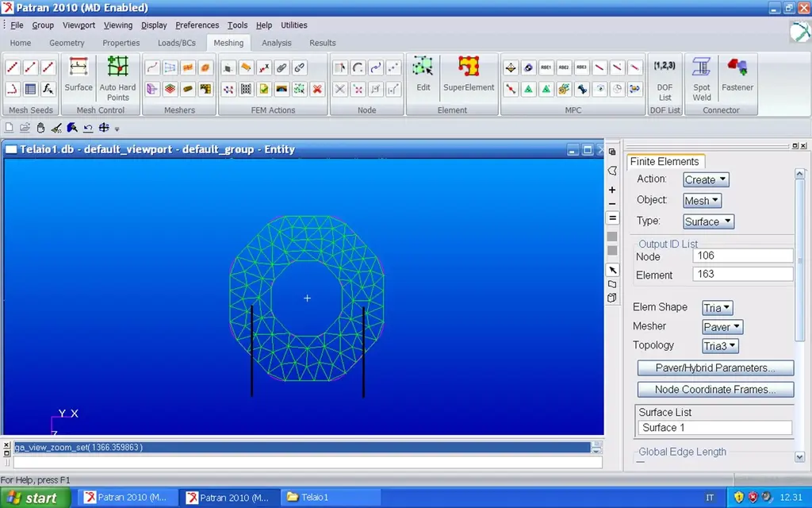Click the minus zoom icon beside viewport
812x508 pixels.
612,204
